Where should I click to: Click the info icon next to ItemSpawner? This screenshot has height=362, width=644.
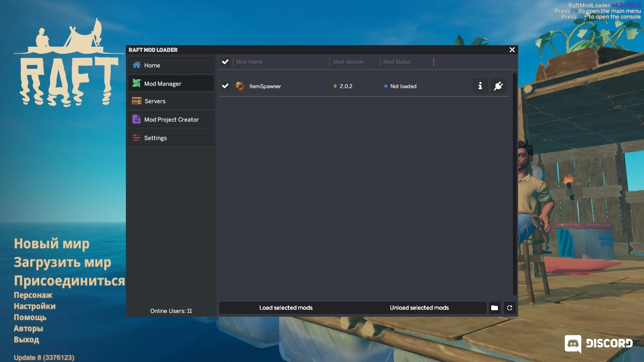[x=480, y=86]
